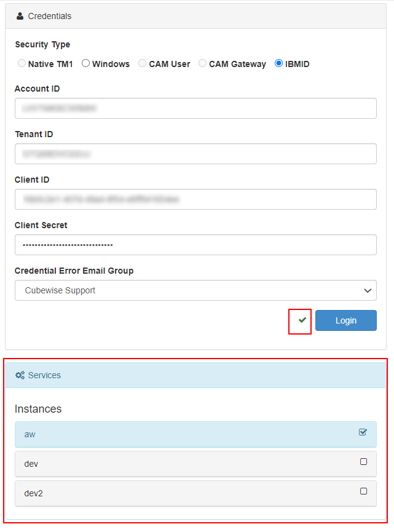394x532 pixels.
Task: Focus the Tenant ID input
Action: tap(195, 154)
